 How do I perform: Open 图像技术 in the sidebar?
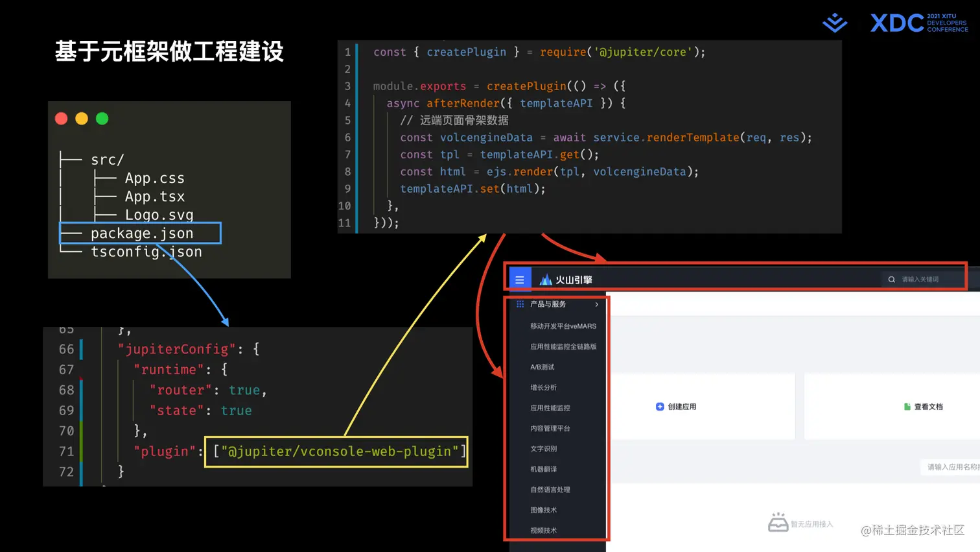click(x=543, y=510)
